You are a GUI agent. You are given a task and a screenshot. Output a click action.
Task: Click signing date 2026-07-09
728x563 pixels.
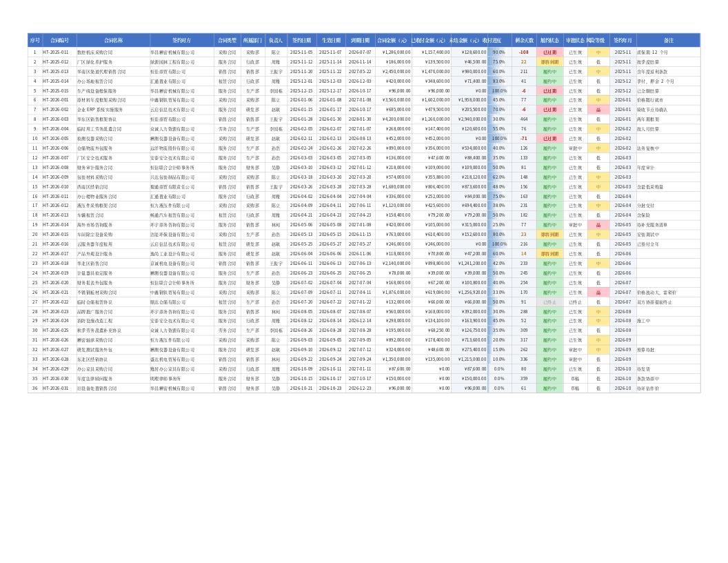tap(301, 293)
